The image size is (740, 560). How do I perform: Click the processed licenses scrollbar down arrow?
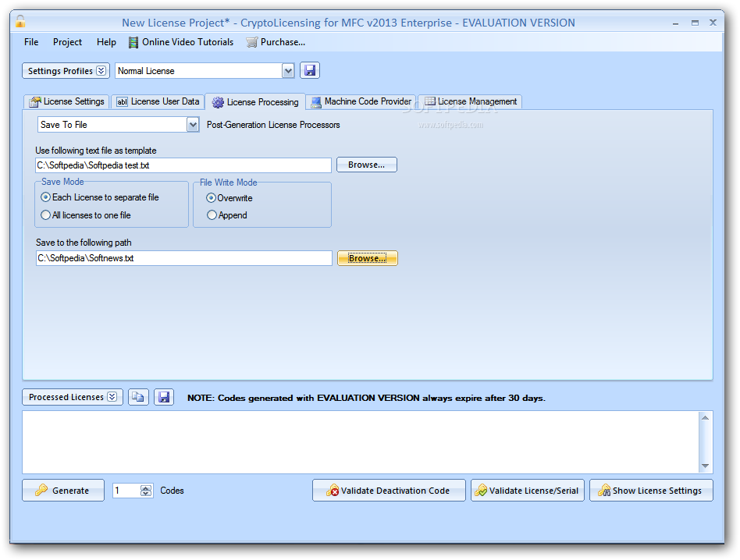(705, 466)
